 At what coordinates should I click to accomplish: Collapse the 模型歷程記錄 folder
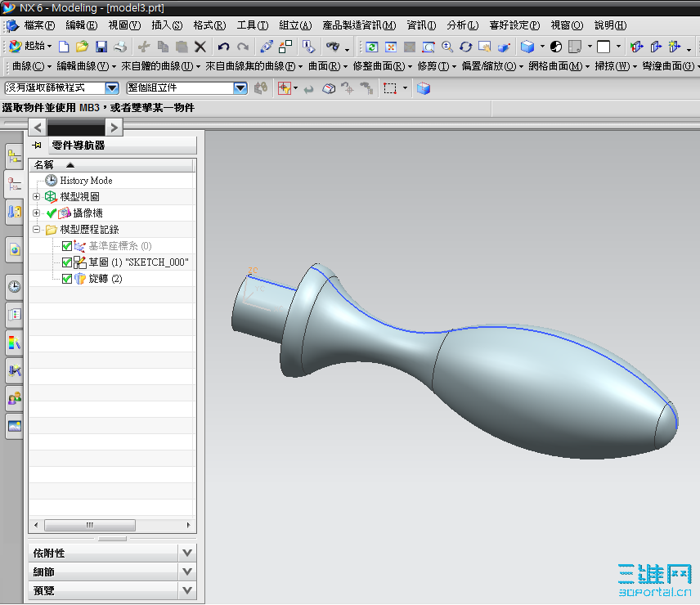(x=37, y=230)
